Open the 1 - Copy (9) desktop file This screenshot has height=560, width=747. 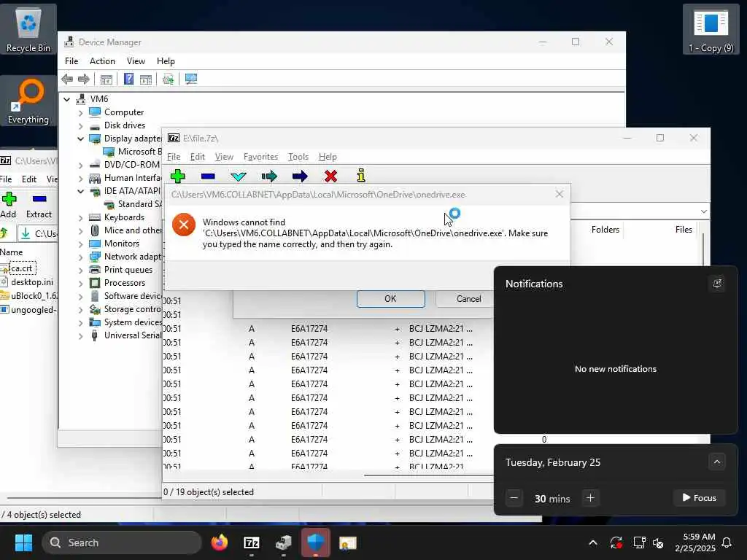(711, 29)
